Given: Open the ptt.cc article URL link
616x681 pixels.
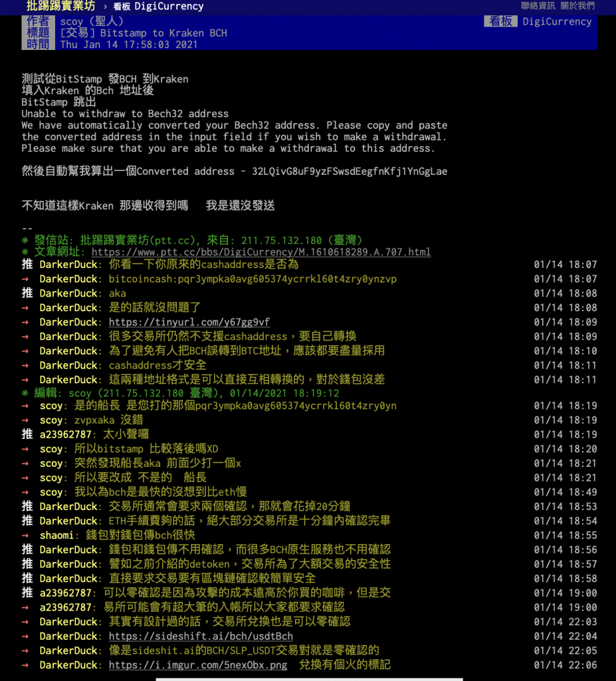Looking at the screenshot, I should (261, 252).
